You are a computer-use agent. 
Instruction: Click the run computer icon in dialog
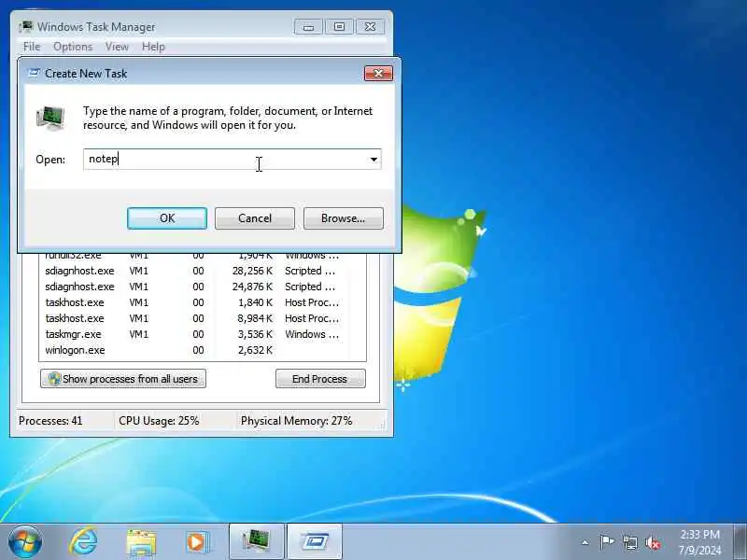click(x=50, y=118)
